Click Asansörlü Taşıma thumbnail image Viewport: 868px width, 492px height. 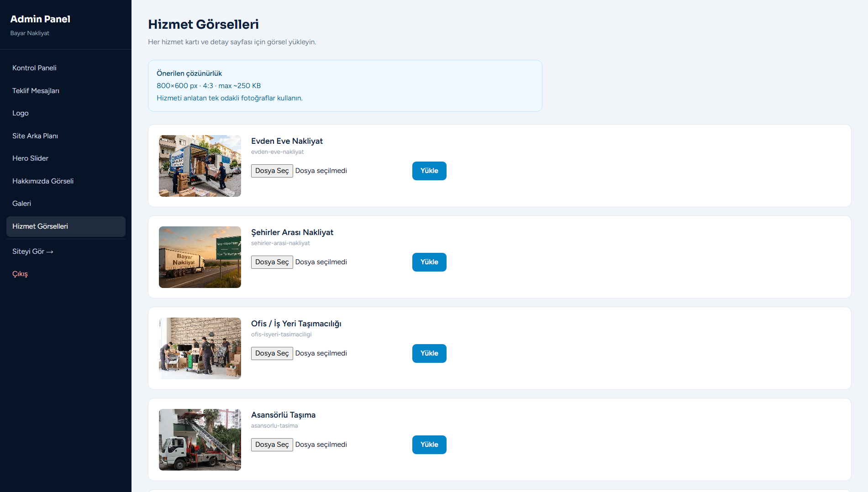pyautogui.click(x=200, y=440)
